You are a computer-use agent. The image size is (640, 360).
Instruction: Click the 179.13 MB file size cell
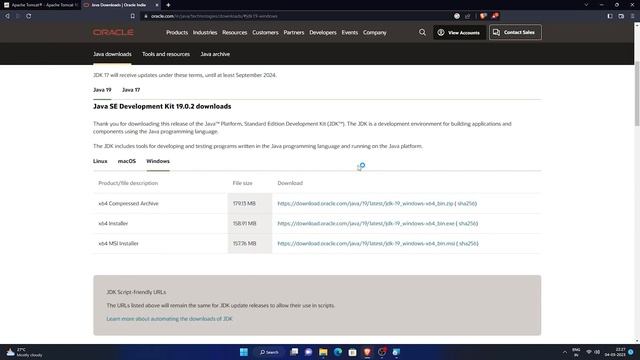[x=249, y=203]
